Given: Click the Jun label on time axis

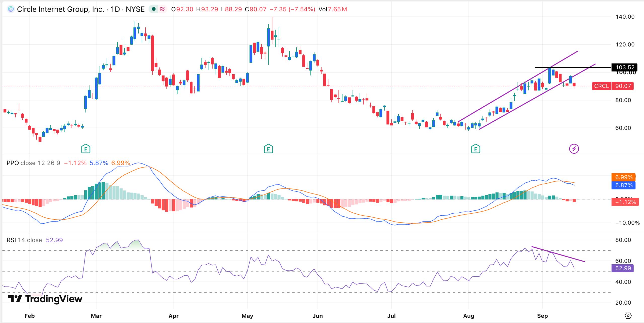Looking at the screenshot, I should coord(317,316).
